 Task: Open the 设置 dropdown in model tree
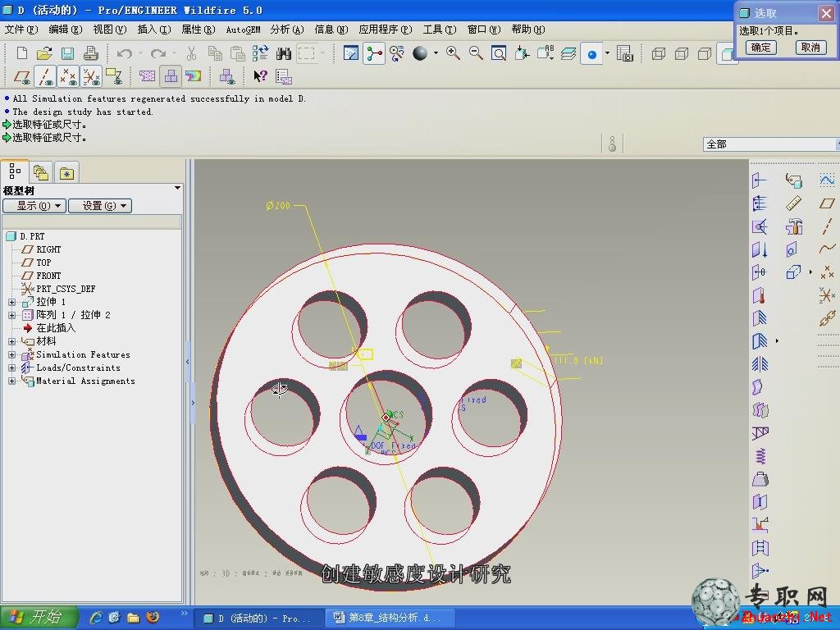coord(100,206)
